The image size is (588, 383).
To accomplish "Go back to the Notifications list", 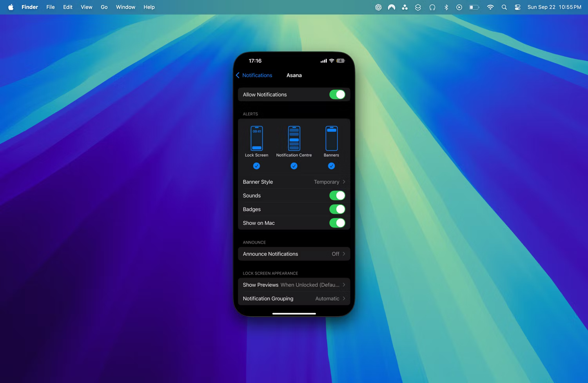I will point(254,75).
